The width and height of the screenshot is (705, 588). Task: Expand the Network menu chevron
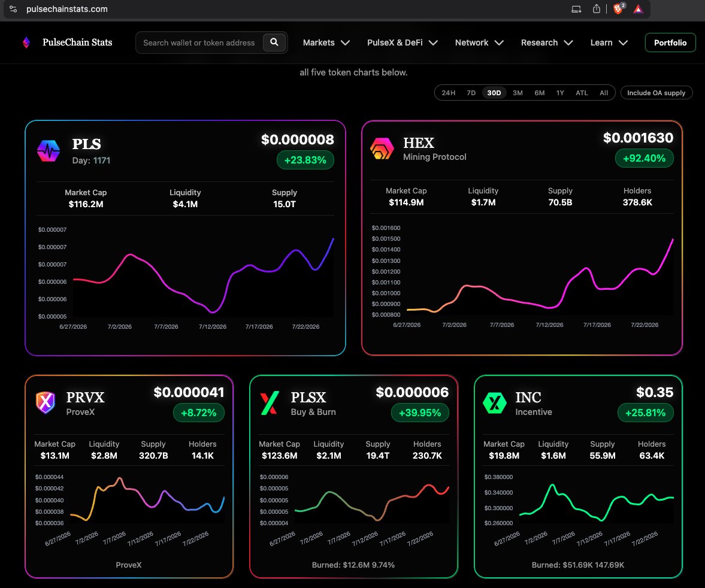499,43
